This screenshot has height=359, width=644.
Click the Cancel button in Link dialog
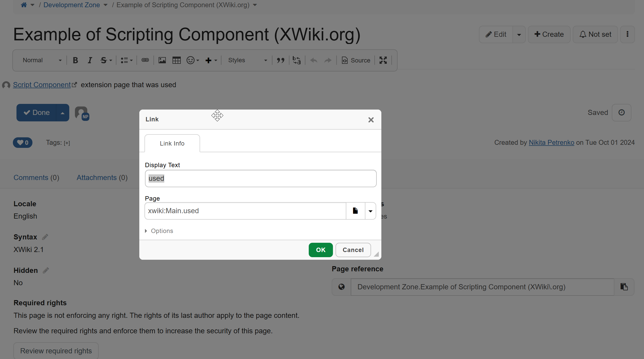353,250
